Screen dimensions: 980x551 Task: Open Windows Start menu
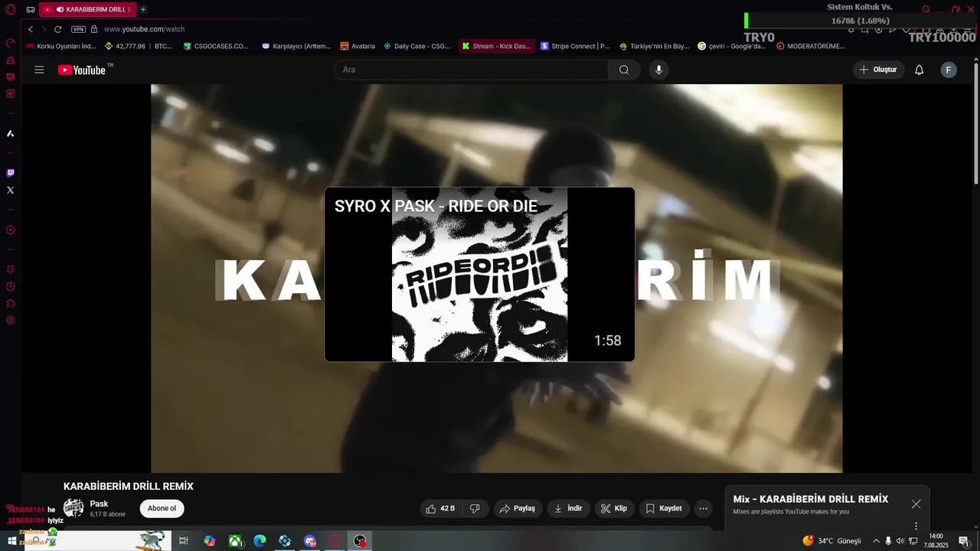[x=11, y=541]
